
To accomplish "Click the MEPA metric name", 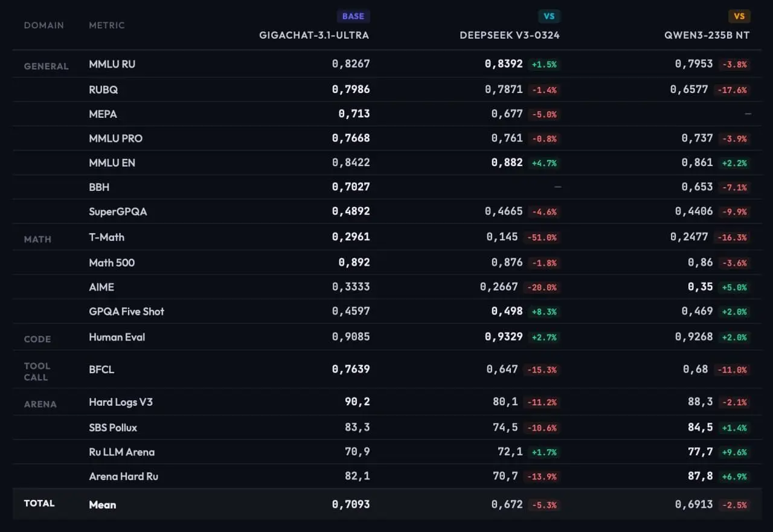I will coord(103,114).
